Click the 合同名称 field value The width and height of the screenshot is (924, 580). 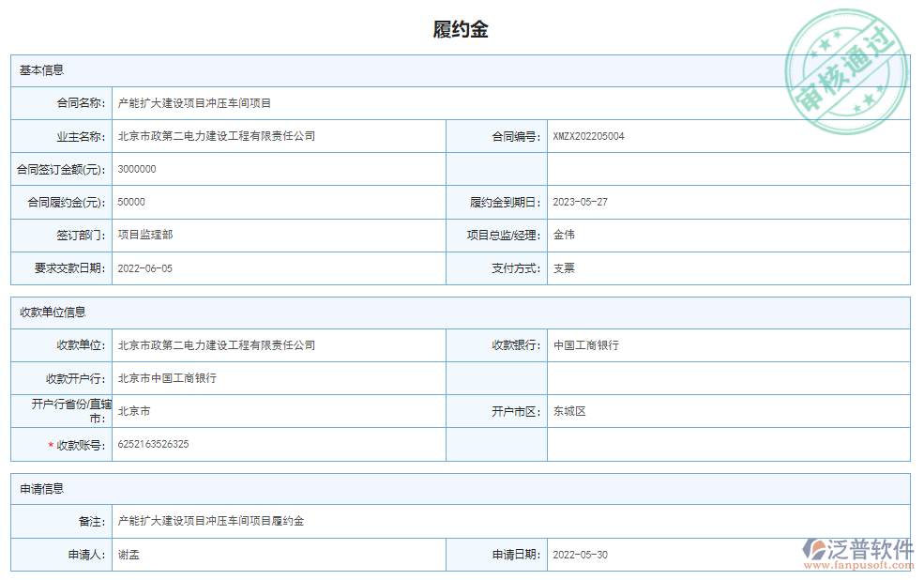pyautogui.click(x=194, y=103)
